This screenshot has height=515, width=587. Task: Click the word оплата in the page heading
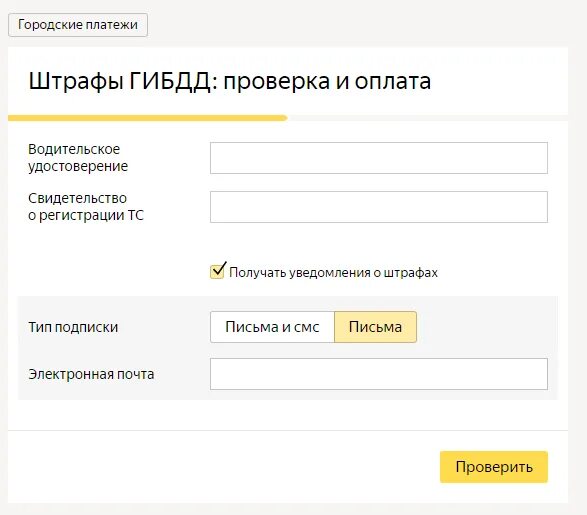393,81
